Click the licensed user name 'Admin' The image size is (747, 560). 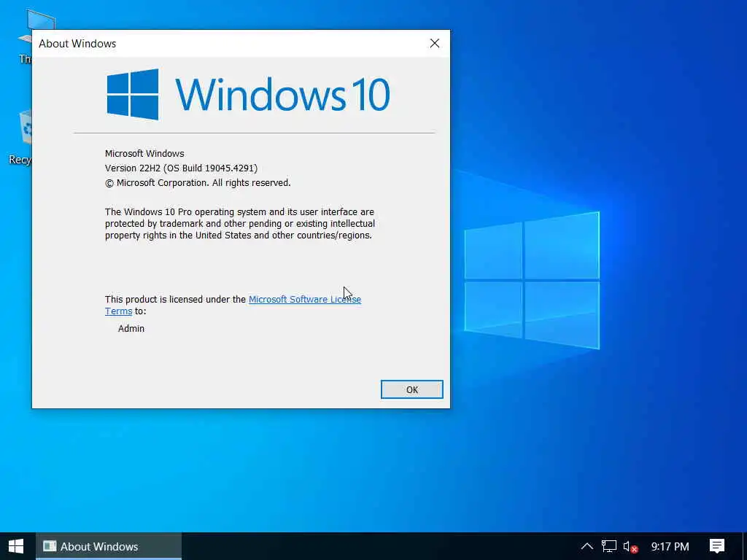[x=131, y=329]
